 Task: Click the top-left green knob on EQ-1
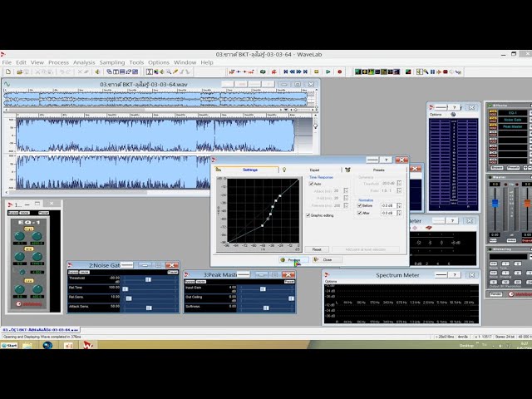coord(20,236)
